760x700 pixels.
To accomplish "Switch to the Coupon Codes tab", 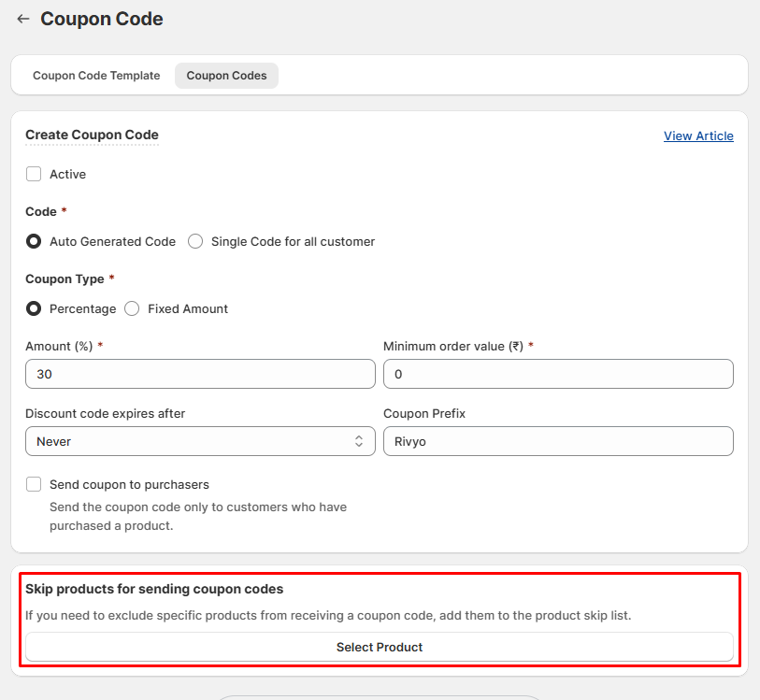I will 226,76.
